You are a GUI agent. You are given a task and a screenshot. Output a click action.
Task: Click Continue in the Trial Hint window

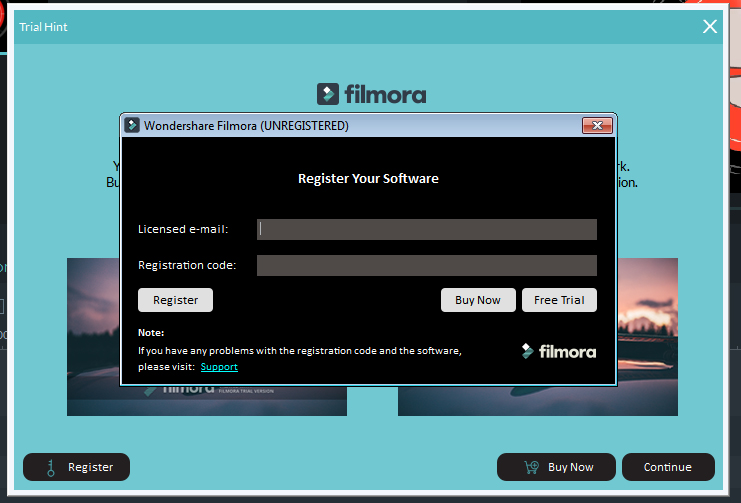[x=668, y=467]
